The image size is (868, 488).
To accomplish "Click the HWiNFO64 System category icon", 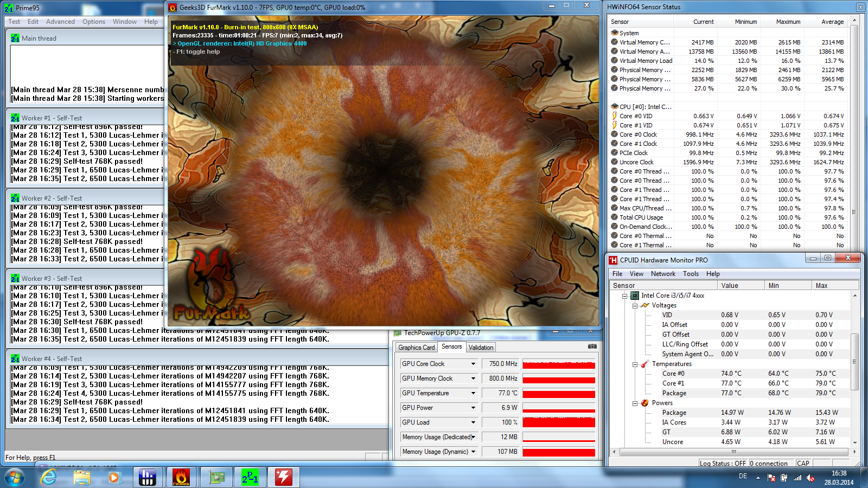I will tap(615, 33).
